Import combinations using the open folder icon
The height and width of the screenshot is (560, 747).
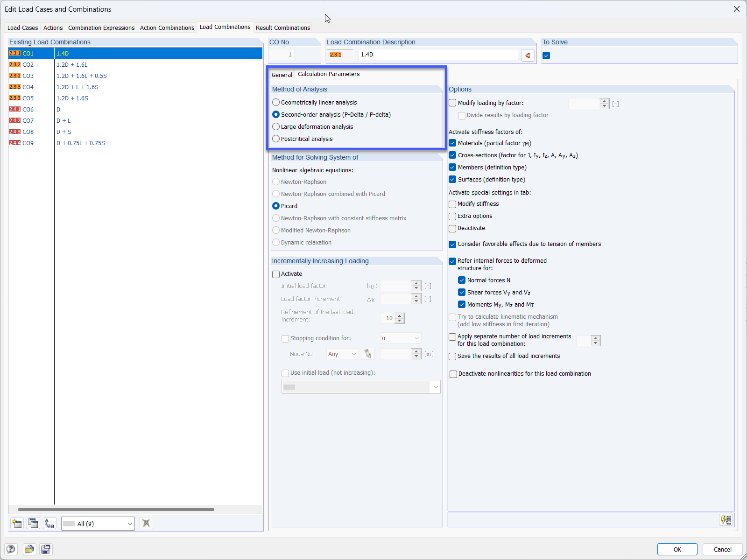coord(29,549)
